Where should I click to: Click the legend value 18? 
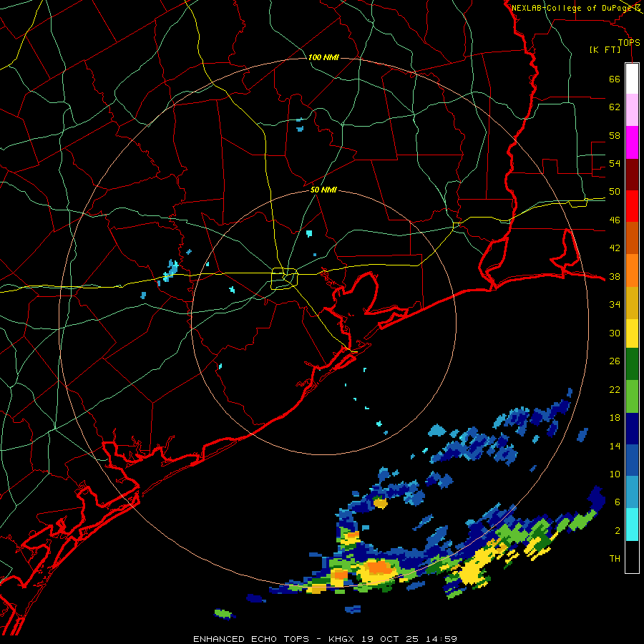(615, 418)
